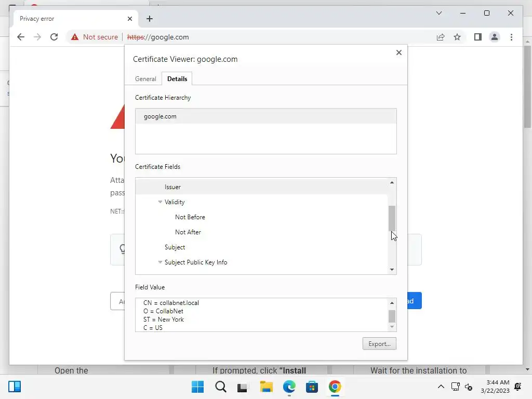Click the red Not secure warning icon
The width and height of the screenshot is (532, 399).
tap(75, 37)
